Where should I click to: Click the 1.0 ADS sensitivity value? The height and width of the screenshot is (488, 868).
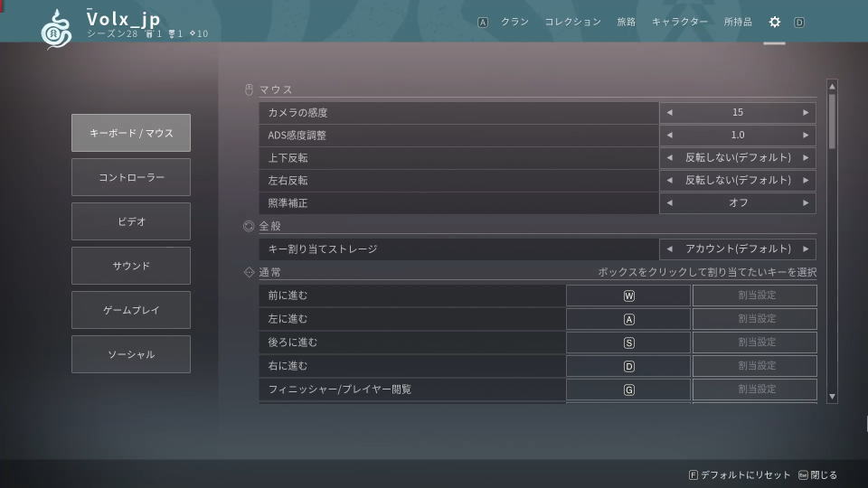[738, 135]
